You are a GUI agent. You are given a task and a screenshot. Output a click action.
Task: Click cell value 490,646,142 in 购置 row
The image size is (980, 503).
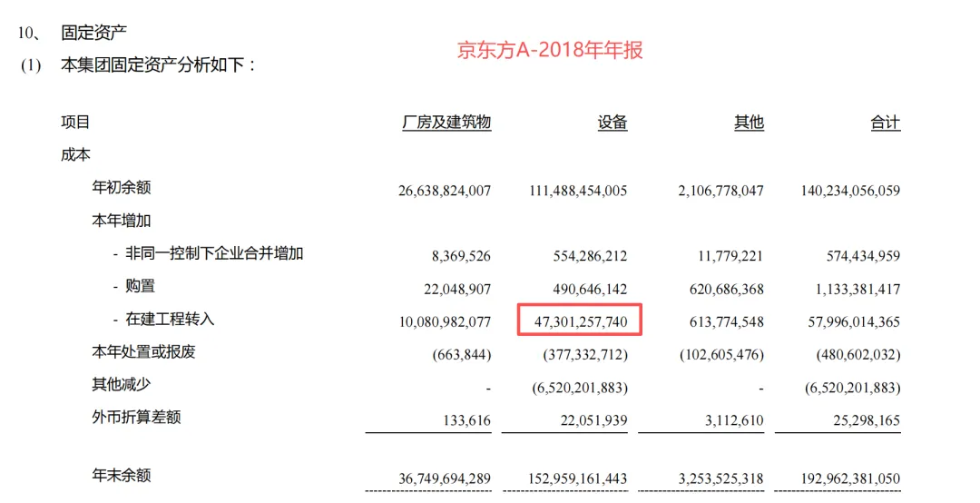click(x=590, y=289)
